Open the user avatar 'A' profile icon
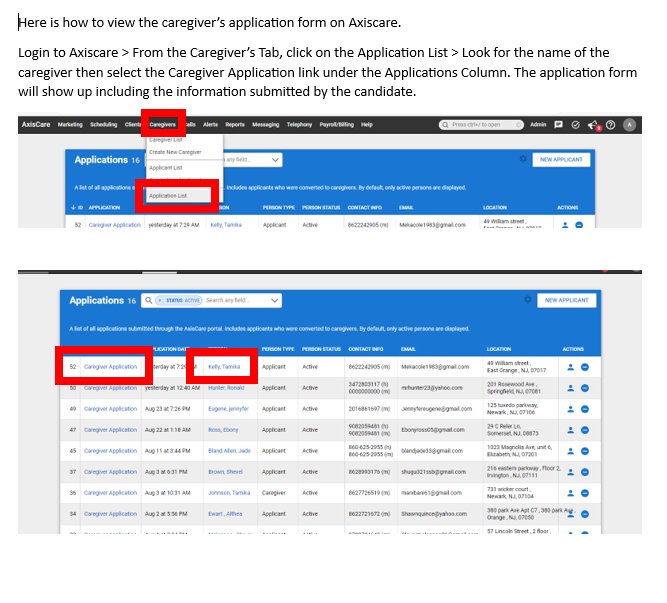This screenshot has width=667, height=603. [x=630, y=125]
